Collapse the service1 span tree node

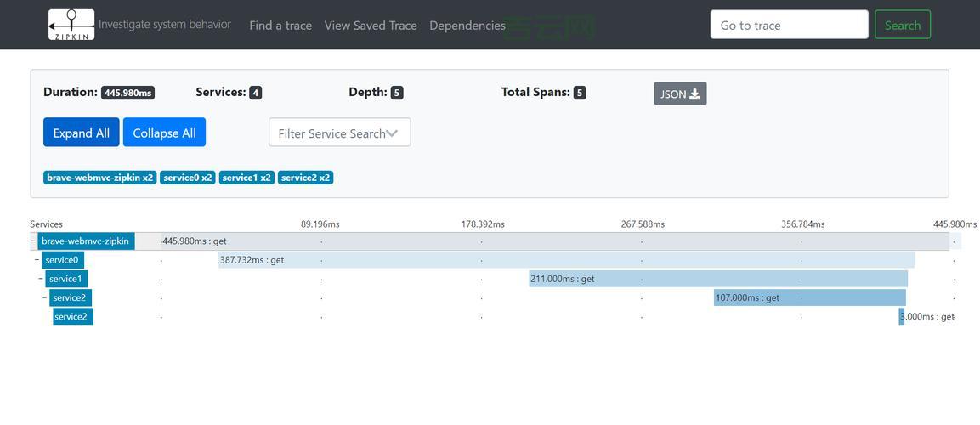pos(41,279)
